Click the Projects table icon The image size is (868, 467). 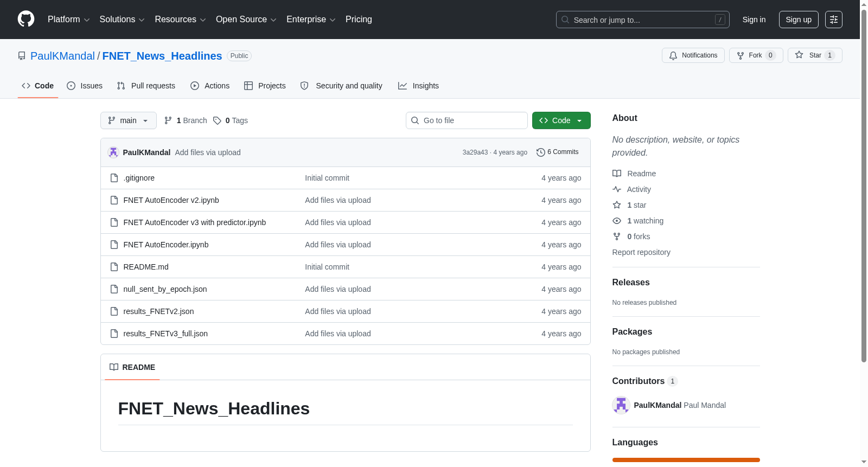248,86
